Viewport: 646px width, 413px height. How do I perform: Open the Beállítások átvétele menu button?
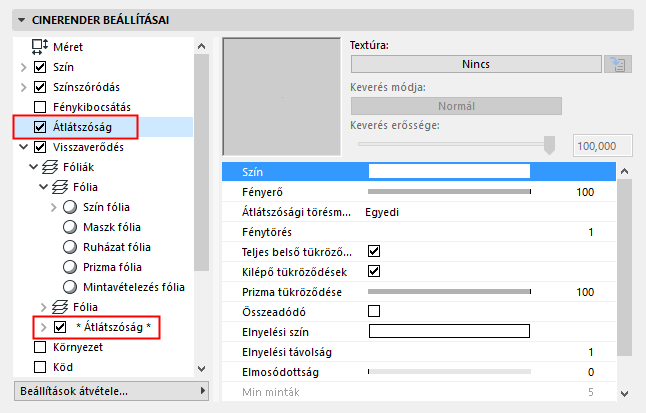click(x=112, y=390)
